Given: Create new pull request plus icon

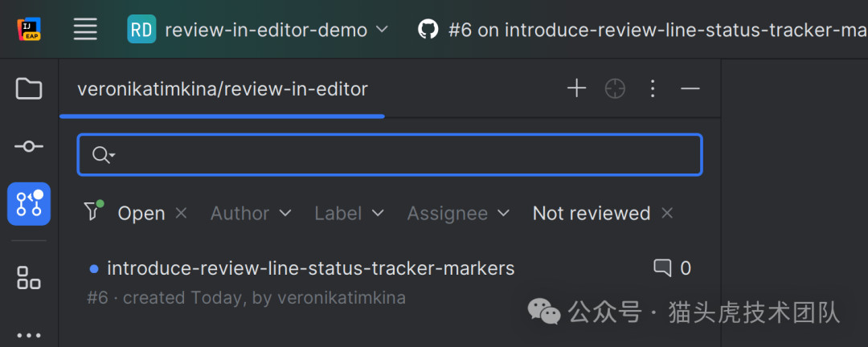Looking at the screenshot, I should pos(576,88).
